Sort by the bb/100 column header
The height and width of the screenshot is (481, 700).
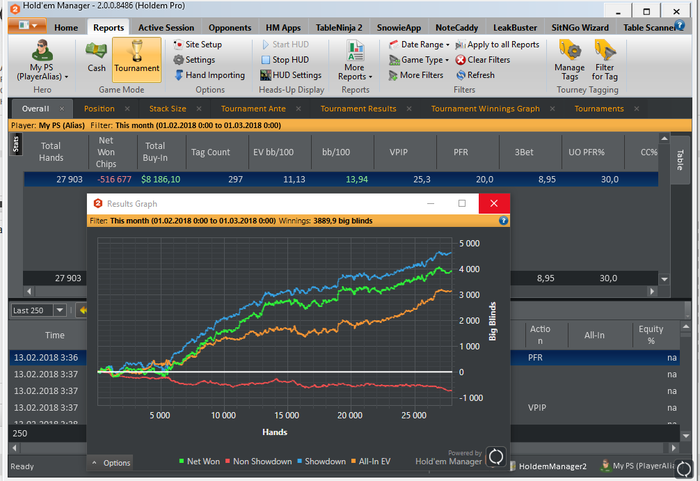(336, 152)
